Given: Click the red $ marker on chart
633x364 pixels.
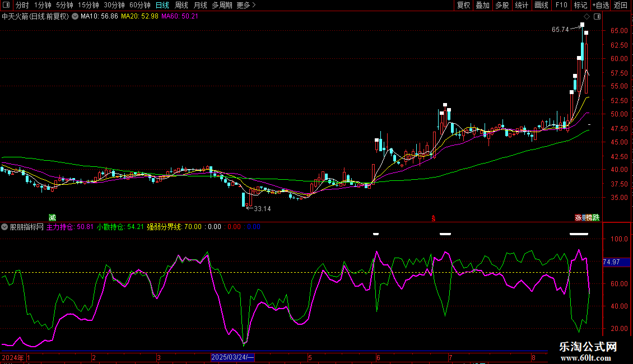Looking at the screenshot, I should (x=433, y=218).
